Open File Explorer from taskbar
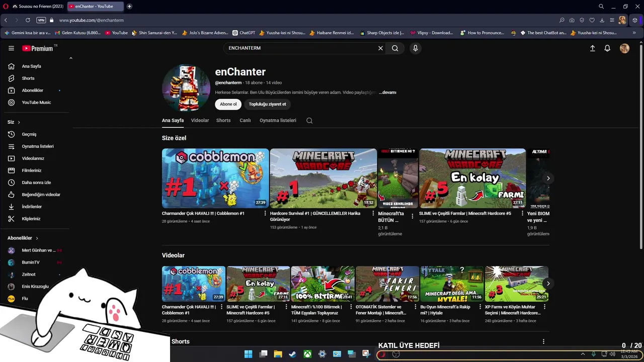 [278, 354]
